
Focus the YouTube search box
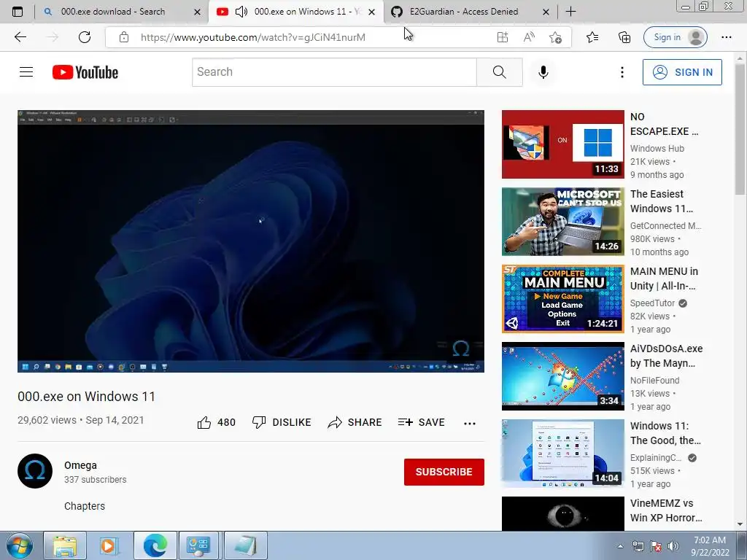pos(334,72)
